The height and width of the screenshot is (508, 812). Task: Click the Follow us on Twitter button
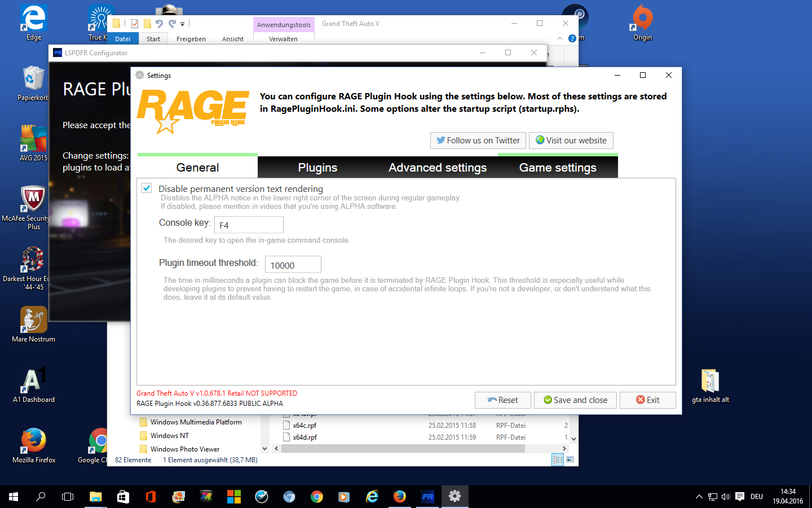tap(478, 141)
